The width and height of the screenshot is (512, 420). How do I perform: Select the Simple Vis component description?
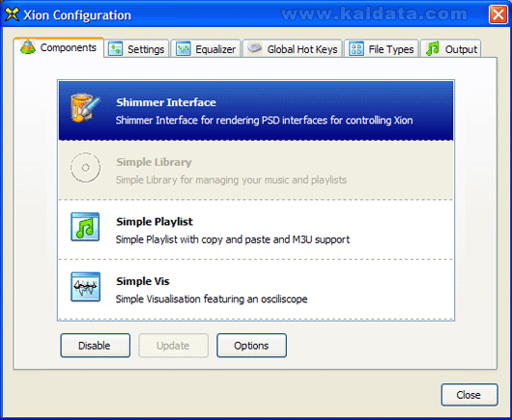click(212, 299)
